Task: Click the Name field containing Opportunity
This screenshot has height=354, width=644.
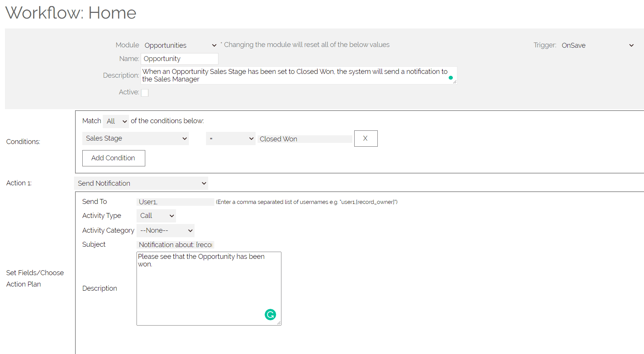Action: (179, 59)
